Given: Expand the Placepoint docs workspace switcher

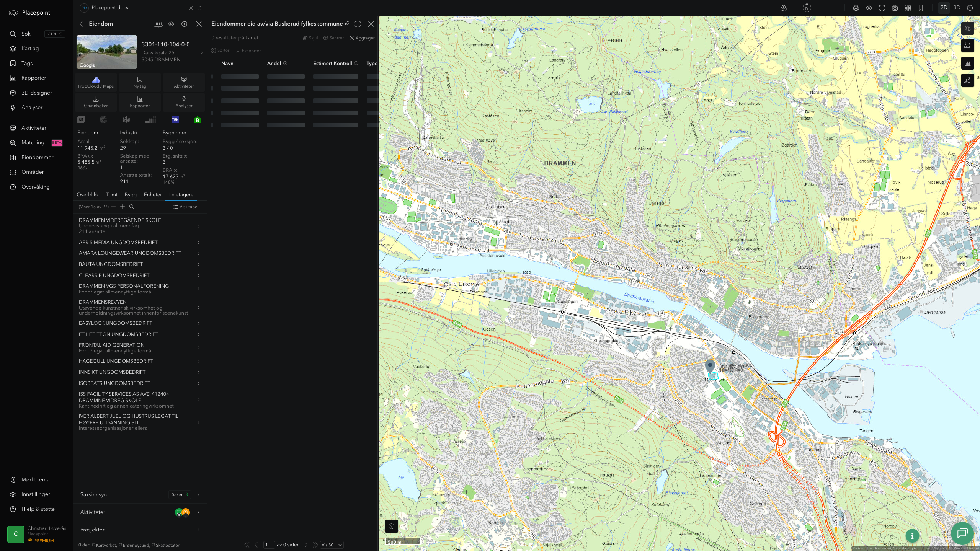Looking at the screenshot, I should 200,8.
